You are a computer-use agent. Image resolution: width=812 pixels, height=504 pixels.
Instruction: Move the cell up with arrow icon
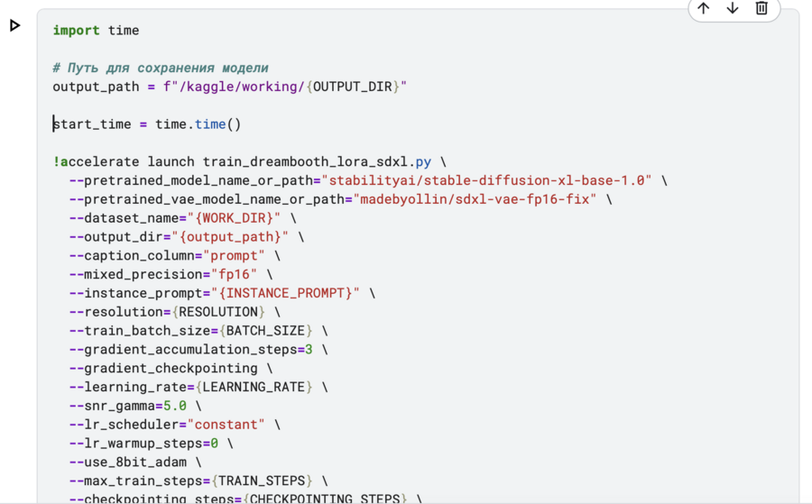[703, 8]
